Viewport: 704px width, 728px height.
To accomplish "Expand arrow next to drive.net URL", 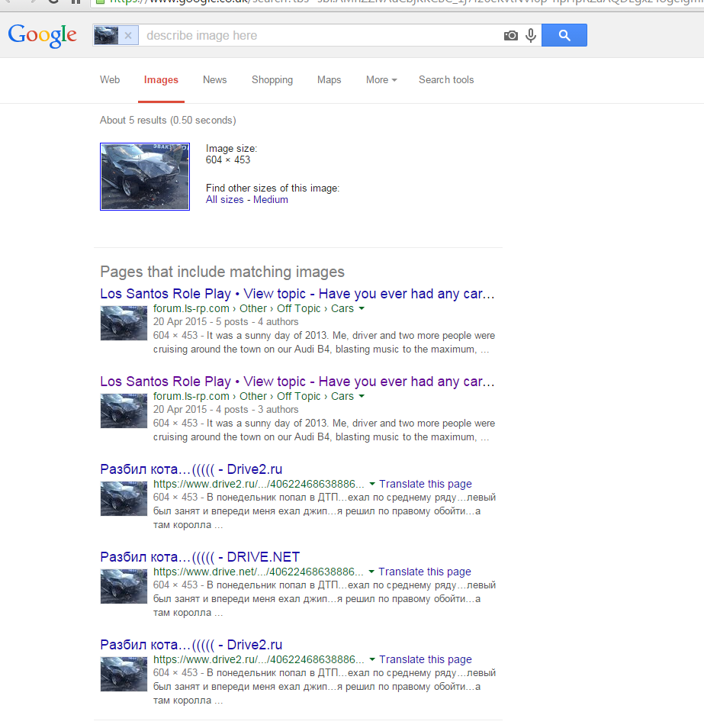I will (x=371, y=572).
